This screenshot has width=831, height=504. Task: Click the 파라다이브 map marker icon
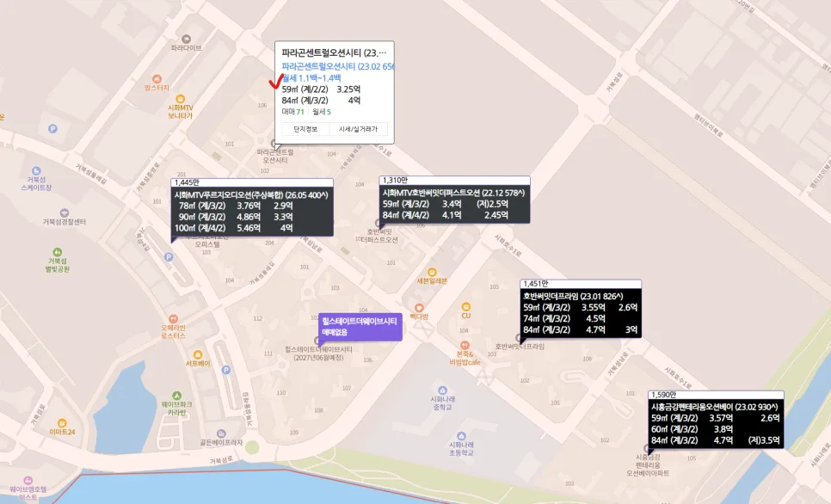pos(186,40)
